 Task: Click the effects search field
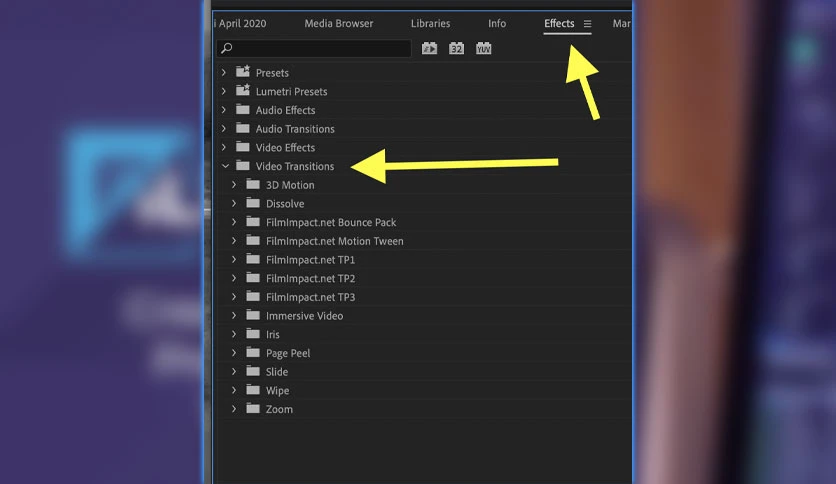click(314, 49)
